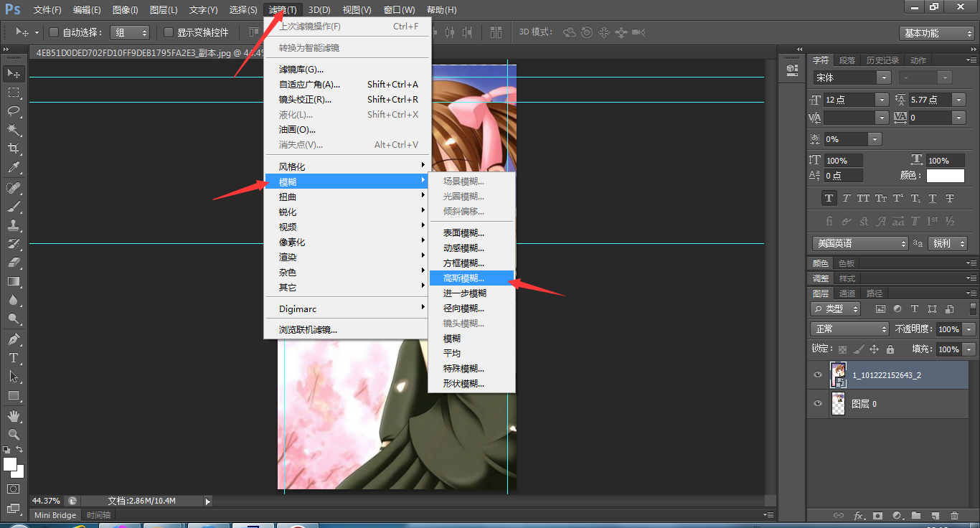980x528 pixels.
Task: Click the lock position icon
Action: coord(874,349)
